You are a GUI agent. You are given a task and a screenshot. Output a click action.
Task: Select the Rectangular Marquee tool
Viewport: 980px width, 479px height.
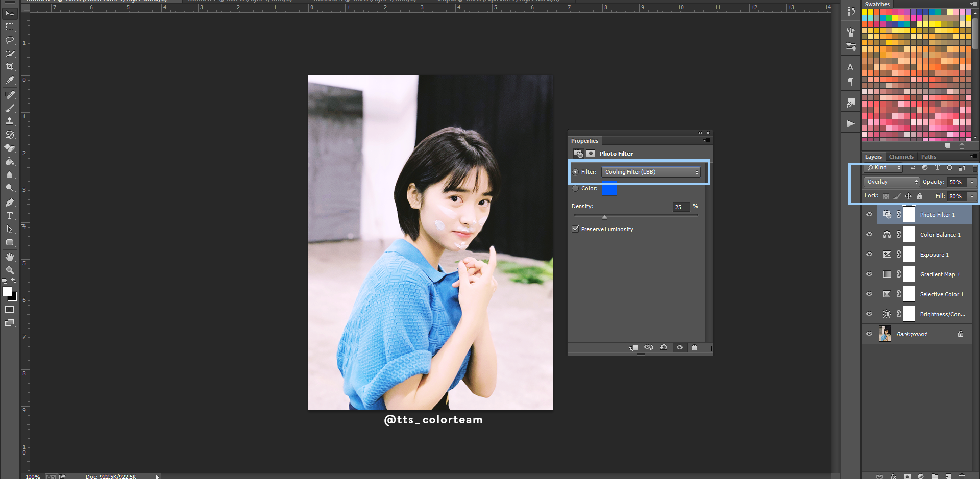click(x=10, y=27)
